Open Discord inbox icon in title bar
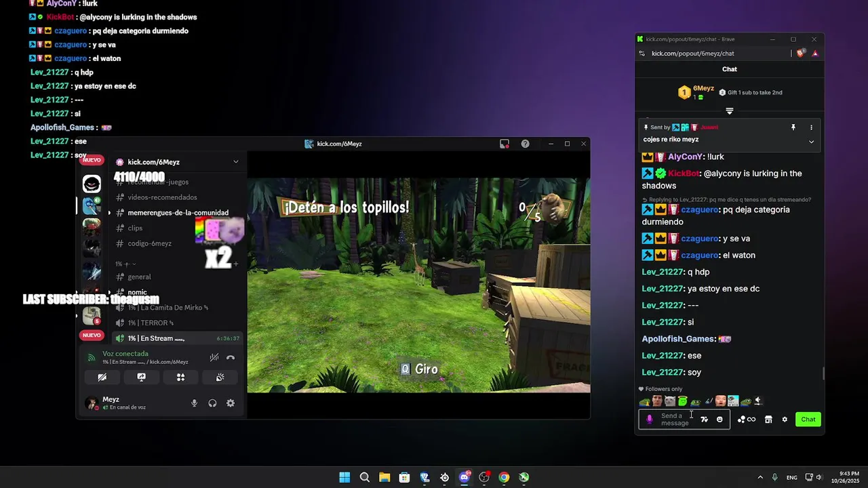Viewport: 868px width, 488px height. tap(505, 144)
